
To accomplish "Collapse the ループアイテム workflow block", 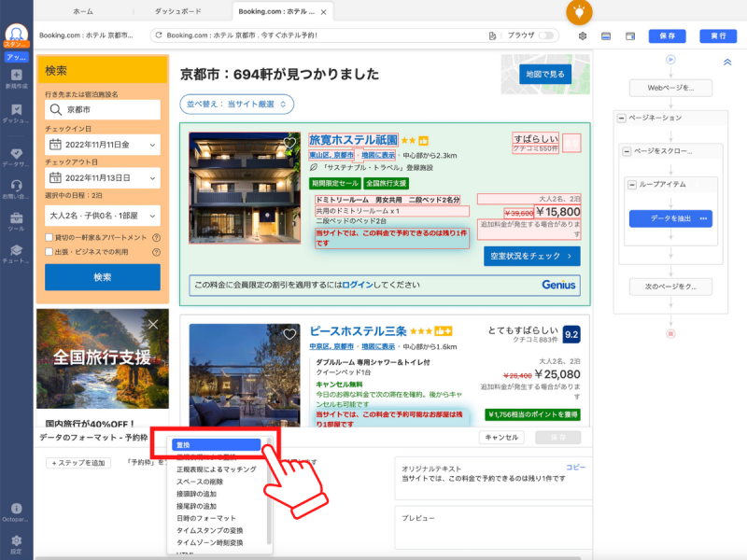I will 632,185.
